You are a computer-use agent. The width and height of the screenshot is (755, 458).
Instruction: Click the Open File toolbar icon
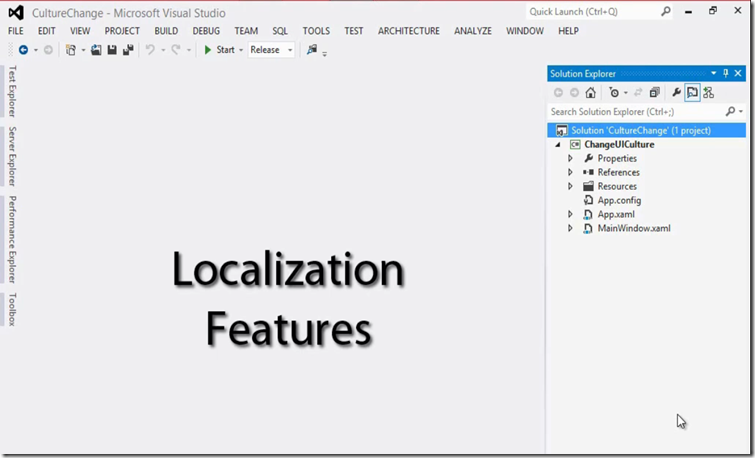coord(96,50)
